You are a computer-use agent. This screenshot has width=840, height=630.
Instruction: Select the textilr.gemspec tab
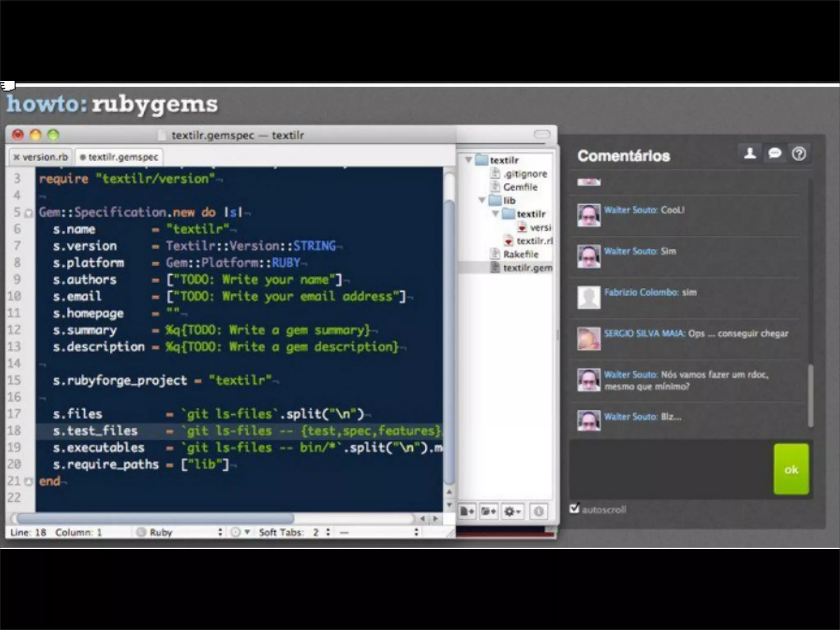[122, 157]
